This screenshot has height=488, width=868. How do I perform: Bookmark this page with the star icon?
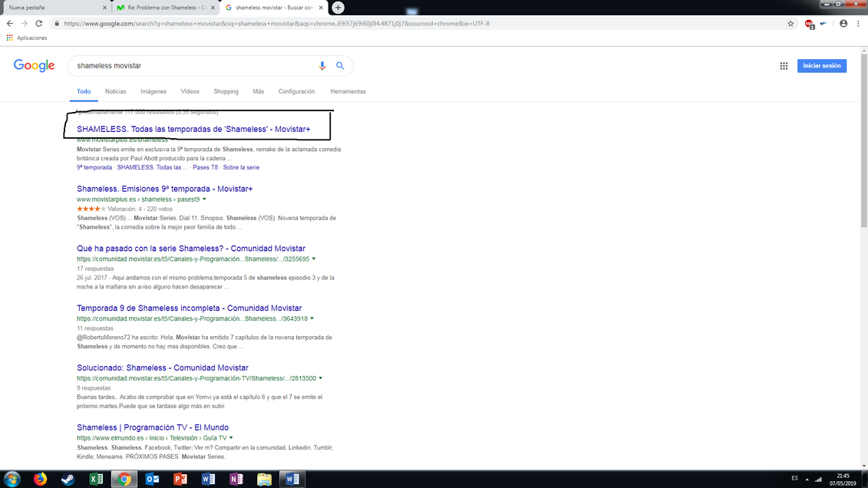click(x=790, y=24)
